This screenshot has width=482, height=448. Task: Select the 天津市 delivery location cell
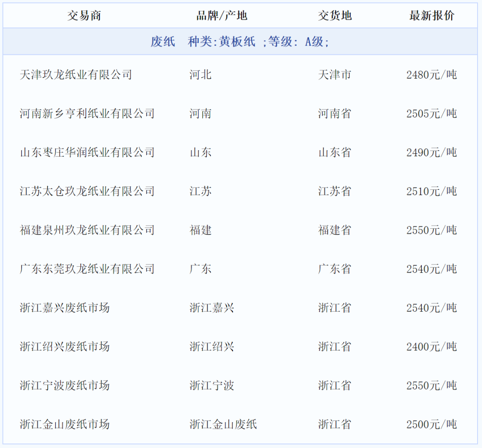click(333, 75)
